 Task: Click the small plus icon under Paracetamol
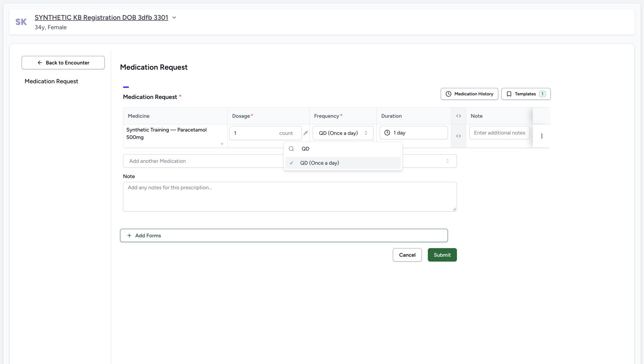222,144
